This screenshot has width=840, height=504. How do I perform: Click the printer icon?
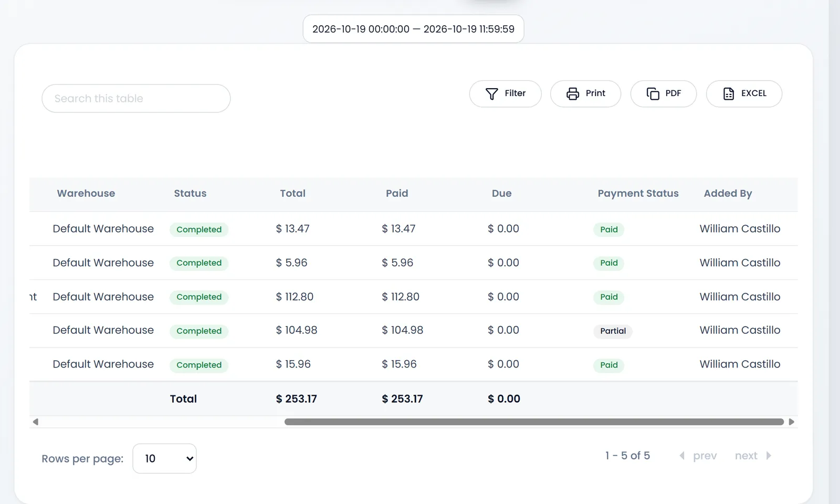click(572, 93)
